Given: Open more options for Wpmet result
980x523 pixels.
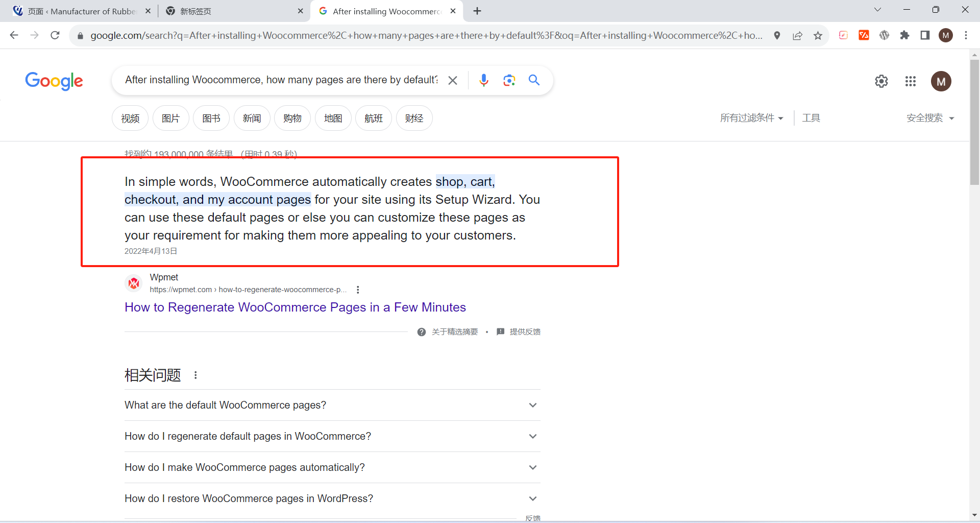Looking at the screenshot, I should coord(358,290).
